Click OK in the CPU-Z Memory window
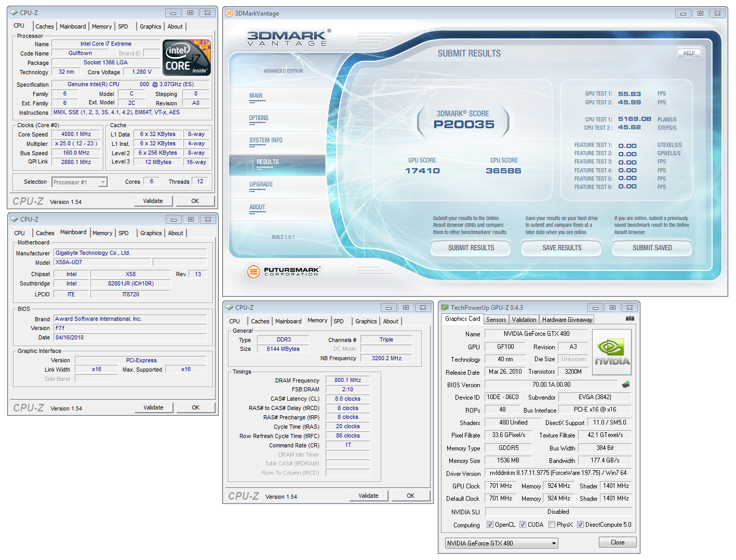 pyautogui.click(x=411, y=496)
